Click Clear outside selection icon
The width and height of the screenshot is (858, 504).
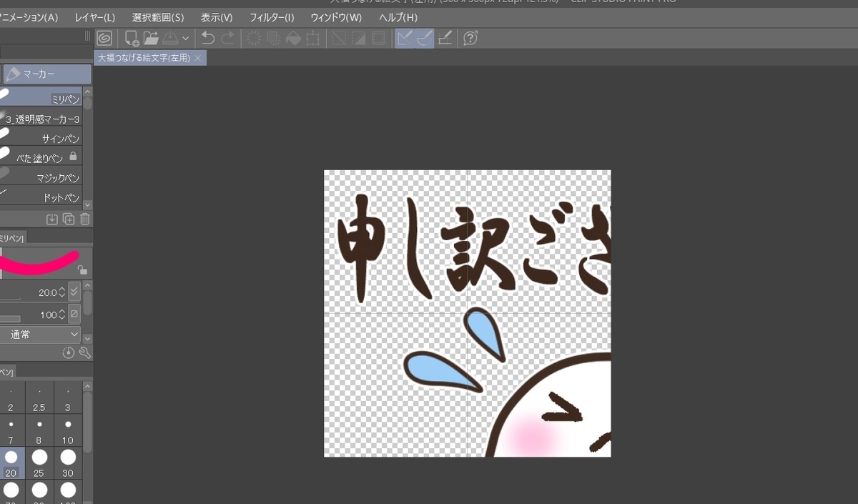tap(273, 38)
